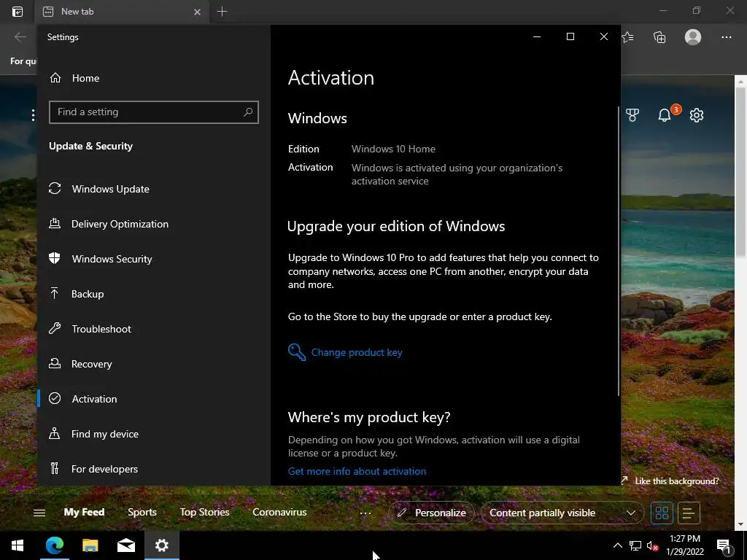Click the For developers tools icon
The image size is (747, 560).
pos(54,469)
